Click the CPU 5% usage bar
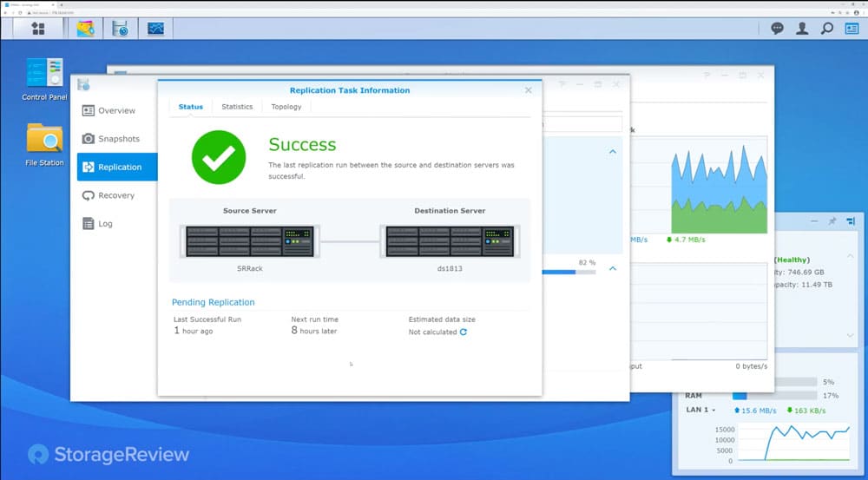This screenshot has height=480, width=868. coord(796,382)
